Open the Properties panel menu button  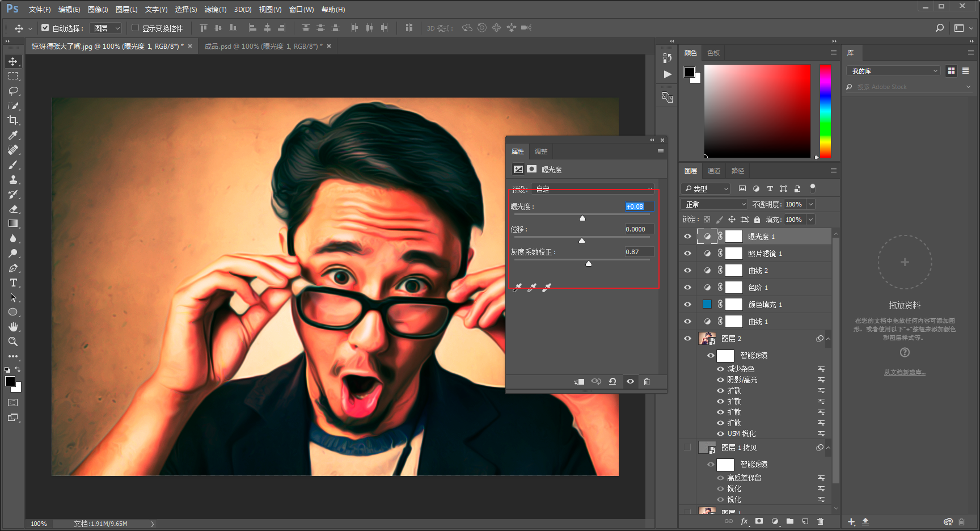[x=661, y=151]
